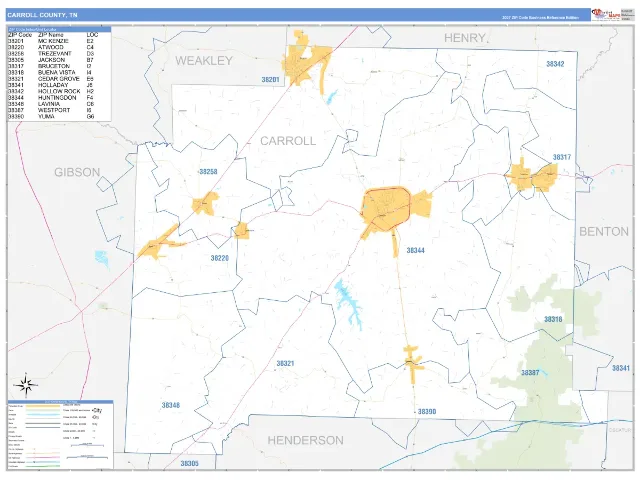Select ATWOOD in the ZIP index table

[x=51, y=47]
